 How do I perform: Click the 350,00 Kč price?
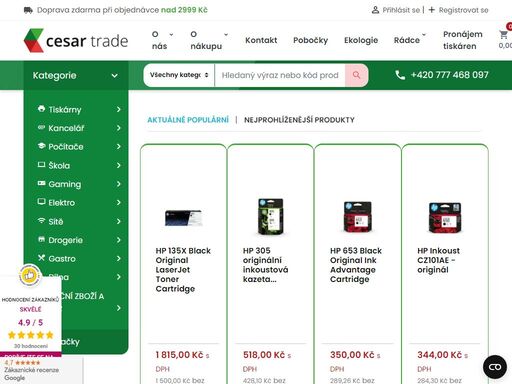tap(352, 355)
